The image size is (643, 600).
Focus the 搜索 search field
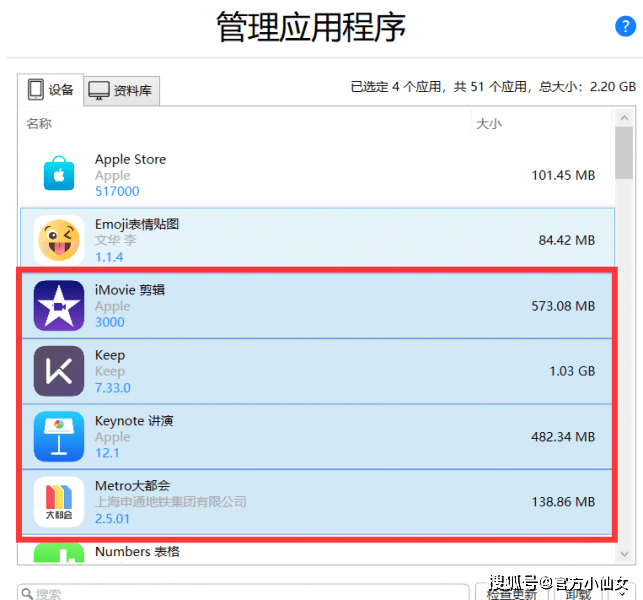[243, 593]
